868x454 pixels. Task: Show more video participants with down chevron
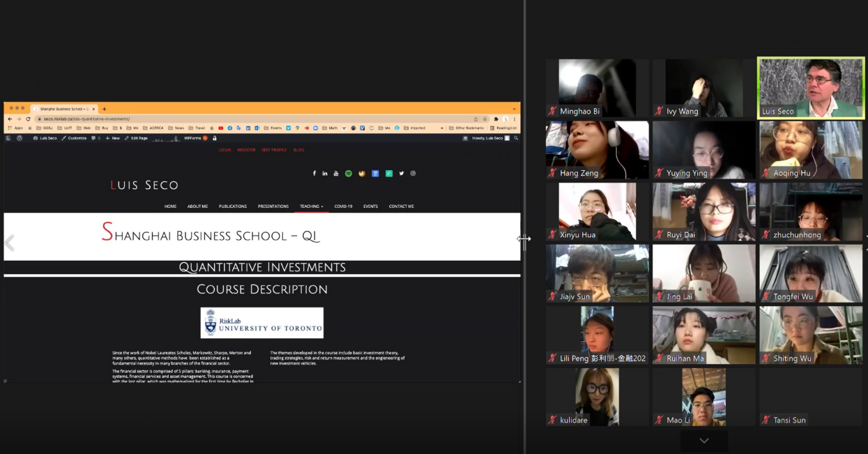(x=704, y=441)
